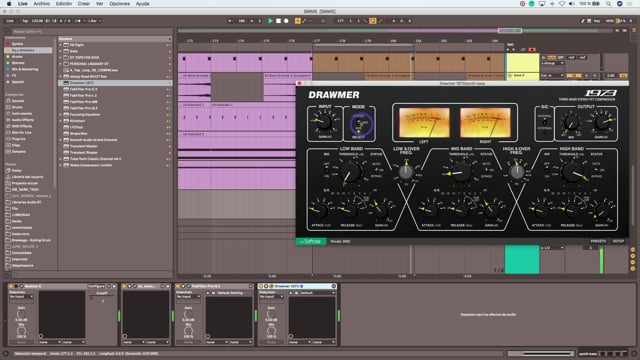This screenshot has height=360, width=640.
Task: Click the Stop transport button
Action: click(278, 21)
